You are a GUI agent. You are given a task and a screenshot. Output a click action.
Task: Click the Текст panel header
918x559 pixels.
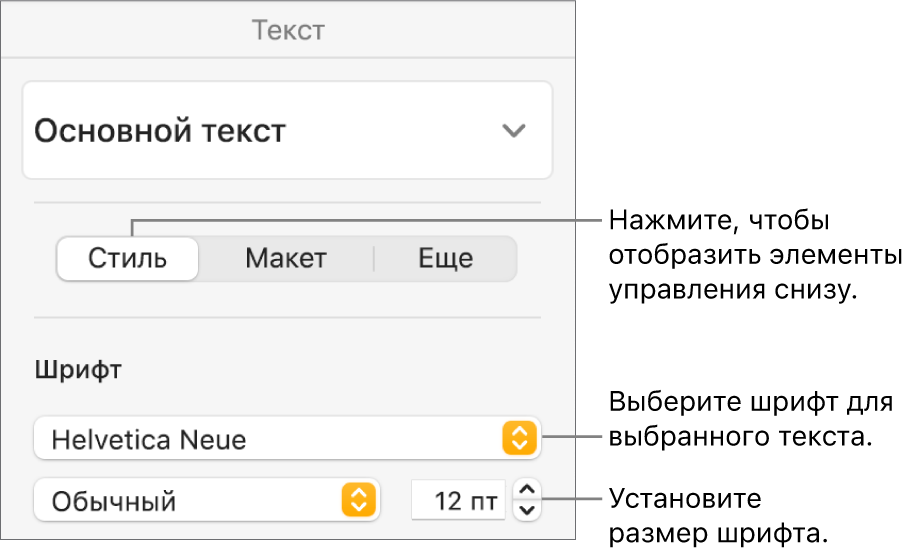click(x=288, y=30)
